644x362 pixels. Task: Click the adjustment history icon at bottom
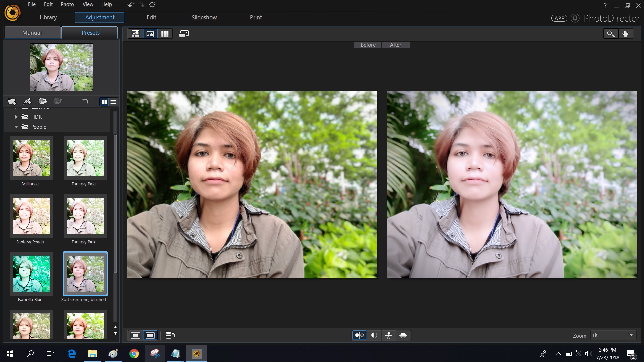(x=170, y=335)
